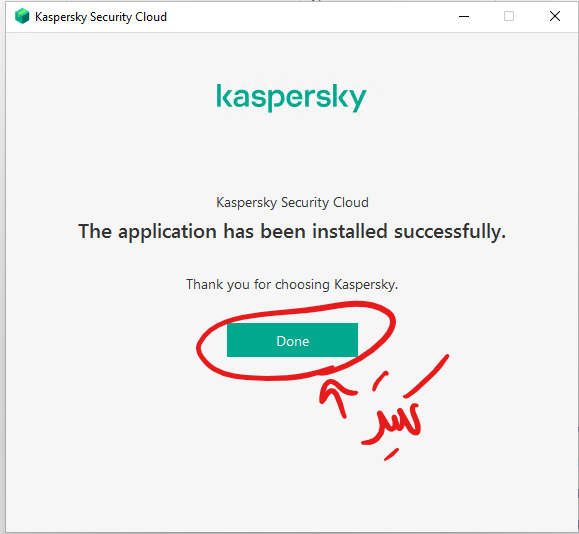579x534 pixels.
Task: Click the word Thank in the message
Action: [205, 284]
